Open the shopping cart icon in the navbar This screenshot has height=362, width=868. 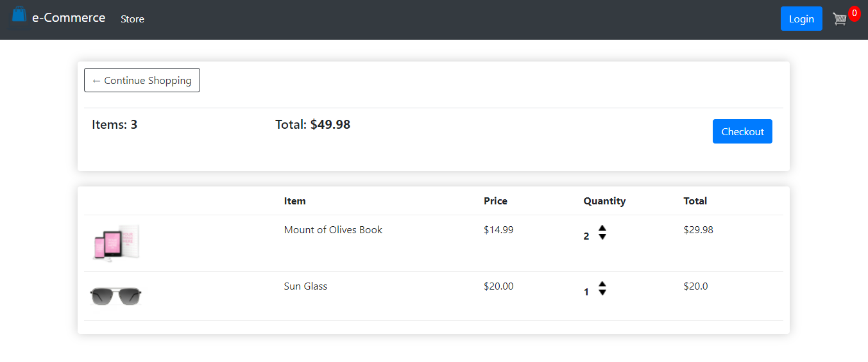pyautogui.click(x=840, y=19)
